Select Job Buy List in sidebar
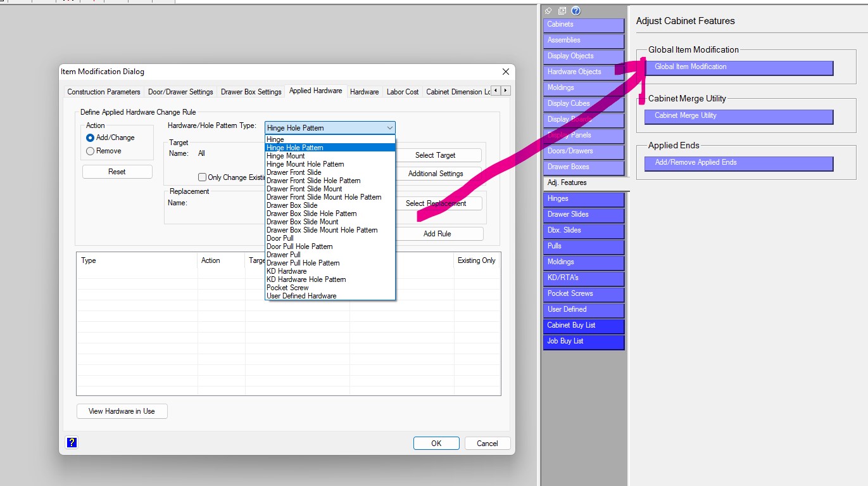 584,342
